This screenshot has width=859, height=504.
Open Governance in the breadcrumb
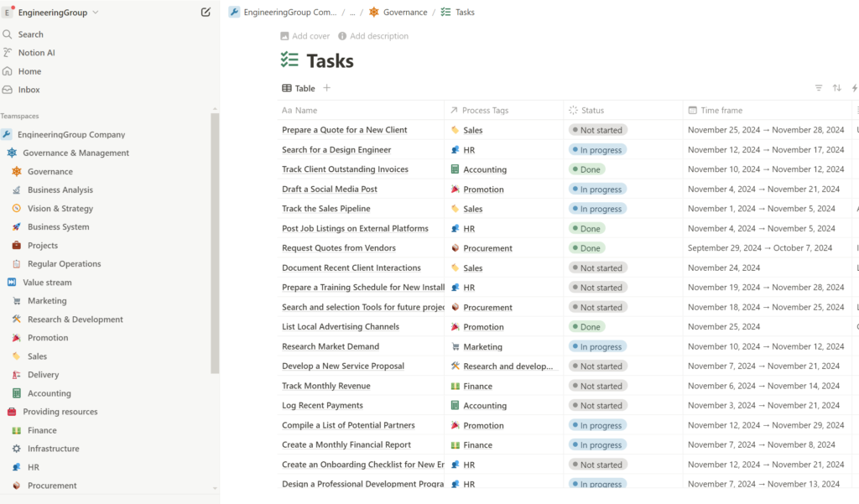[x=404, y=13]
